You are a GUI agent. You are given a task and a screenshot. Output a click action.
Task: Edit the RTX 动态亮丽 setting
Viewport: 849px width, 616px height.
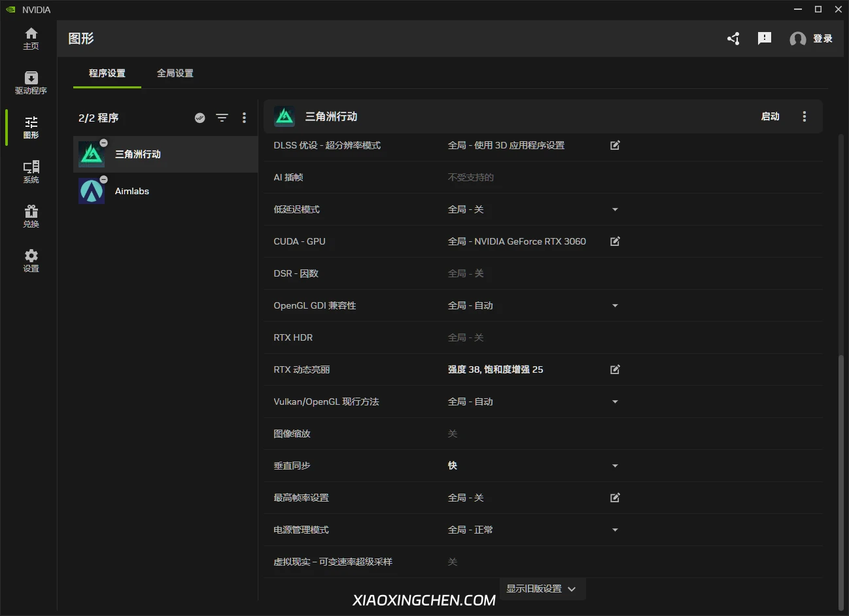click(615, 369)
